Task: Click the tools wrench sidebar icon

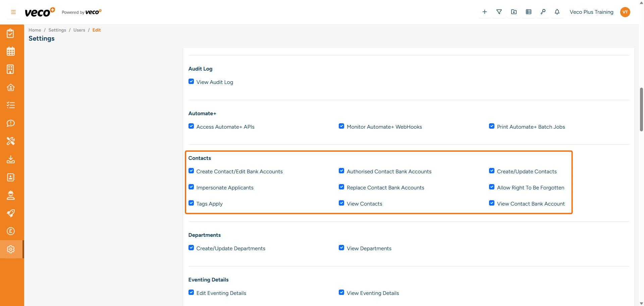Action: tap(11, 141)
